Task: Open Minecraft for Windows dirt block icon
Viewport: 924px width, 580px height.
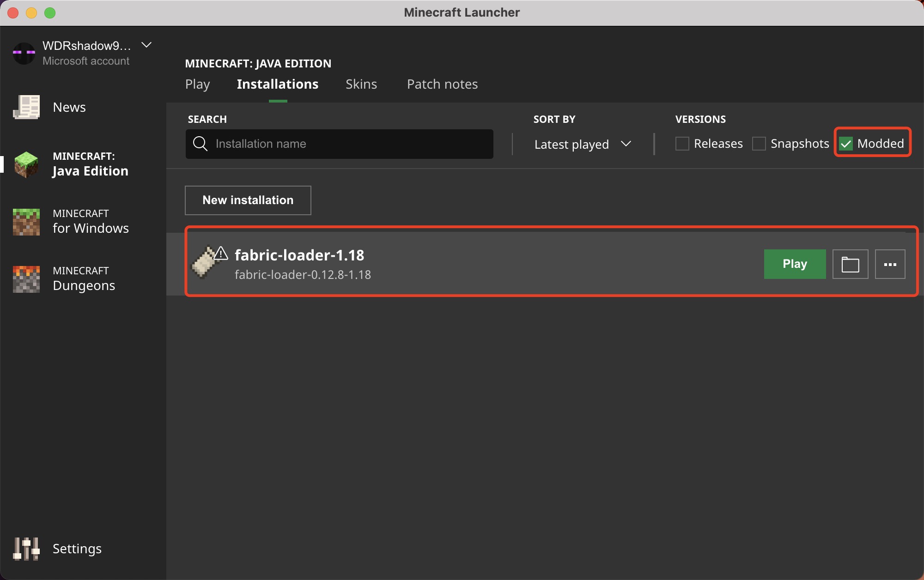Action: 26,222
